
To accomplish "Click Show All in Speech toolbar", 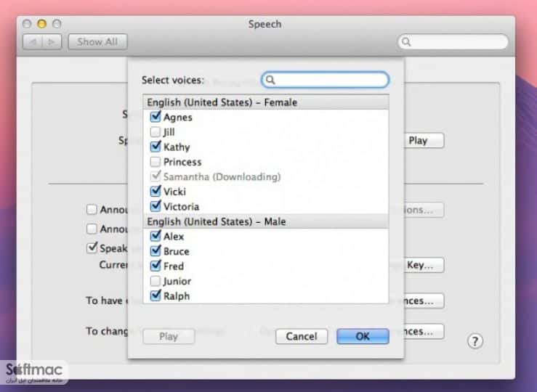I will coord(97,41).
